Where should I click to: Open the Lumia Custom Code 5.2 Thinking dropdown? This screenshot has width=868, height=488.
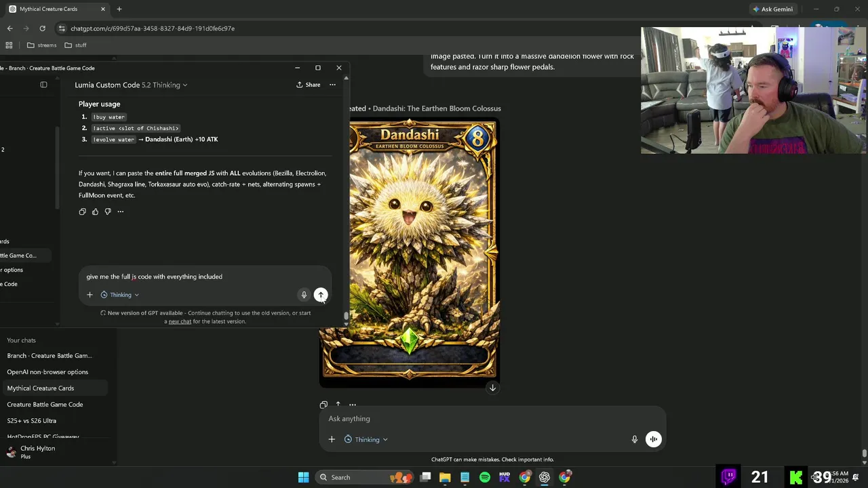coord(131,85)
